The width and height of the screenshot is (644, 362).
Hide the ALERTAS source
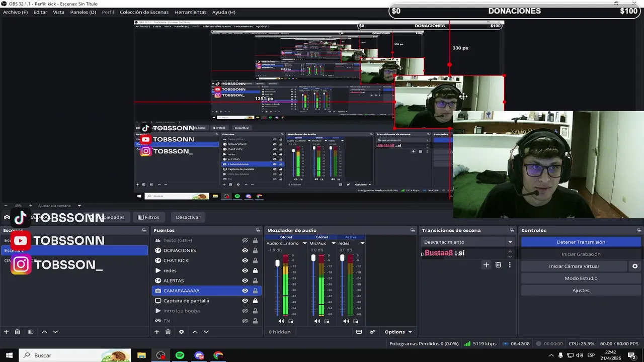245,281
